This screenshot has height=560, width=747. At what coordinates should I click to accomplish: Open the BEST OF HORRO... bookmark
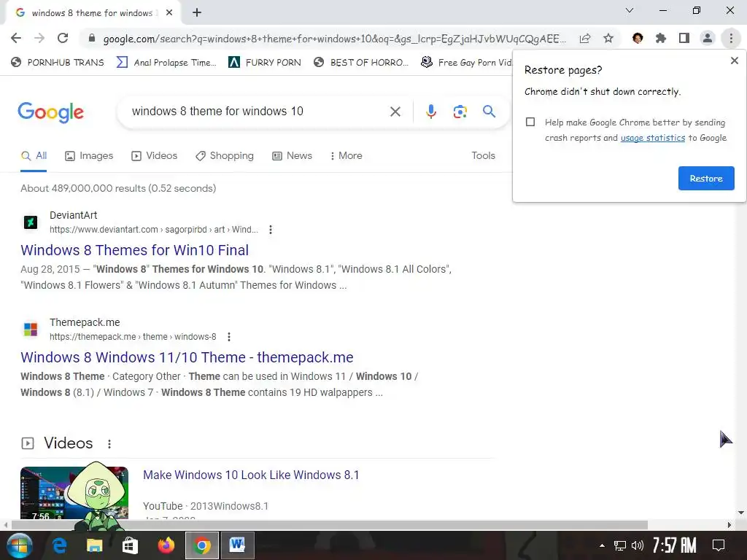click(x=361, y=63)
